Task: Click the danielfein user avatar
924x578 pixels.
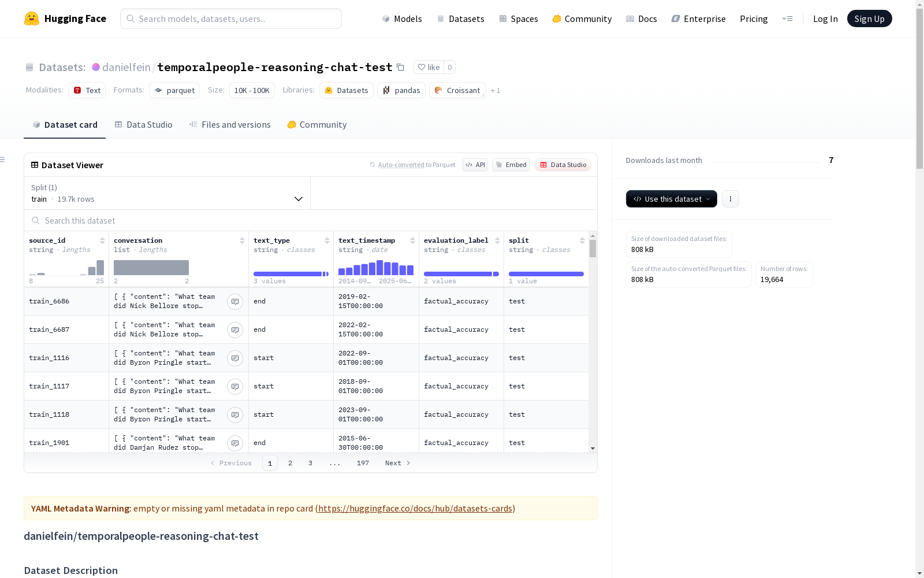Action: pos(96,67)
